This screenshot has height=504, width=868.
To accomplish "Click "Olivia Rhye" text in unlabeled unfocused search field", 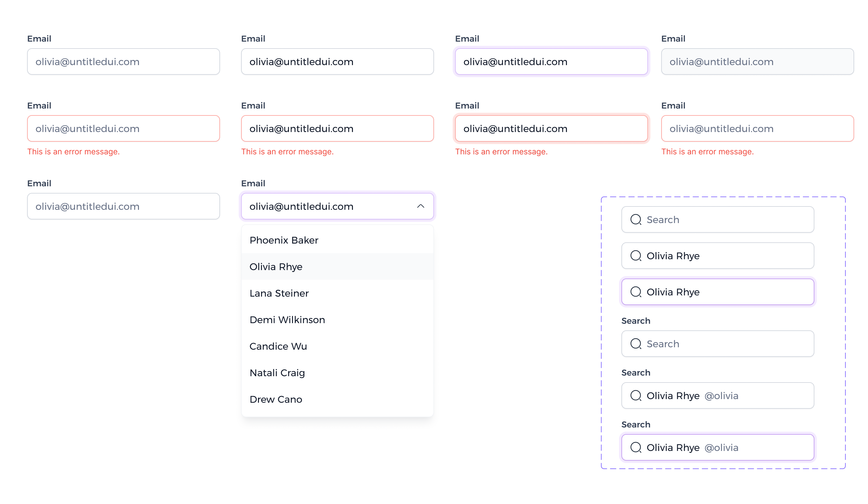I will tap(673, 256).
